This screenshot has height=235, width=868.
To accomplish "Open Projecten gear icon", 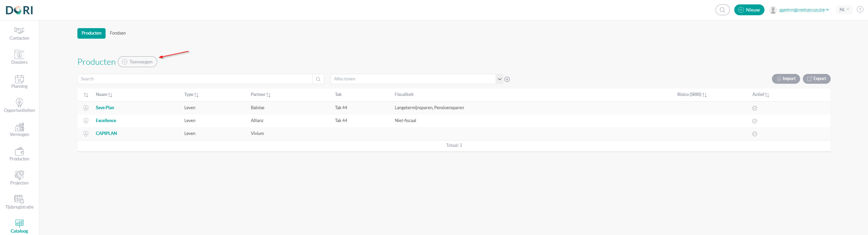I will [19, 175].
